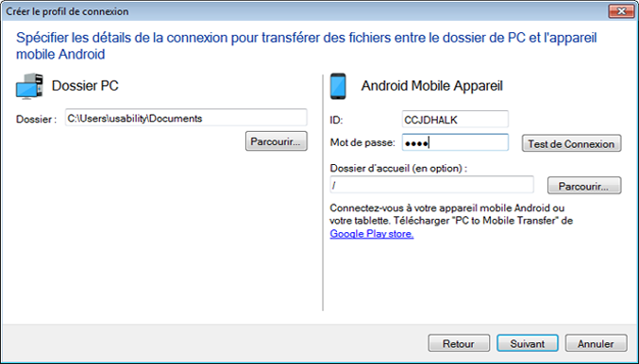Screen dimensions: 639x364
Task: Click the Android phone icon
Action: coord(338,87)
